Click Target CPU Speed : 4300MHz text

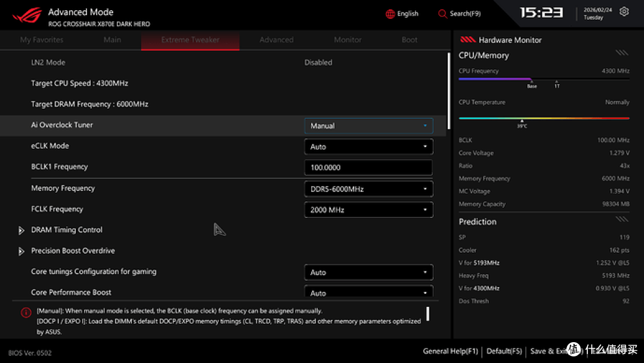tap(80, 84)
